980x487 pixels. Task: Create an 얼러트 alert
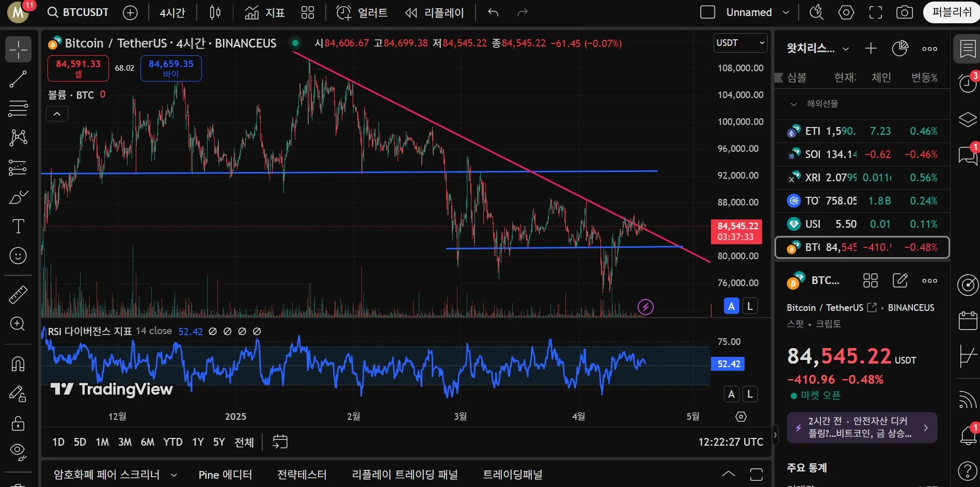pyautogui.click(x=361, y=12)
